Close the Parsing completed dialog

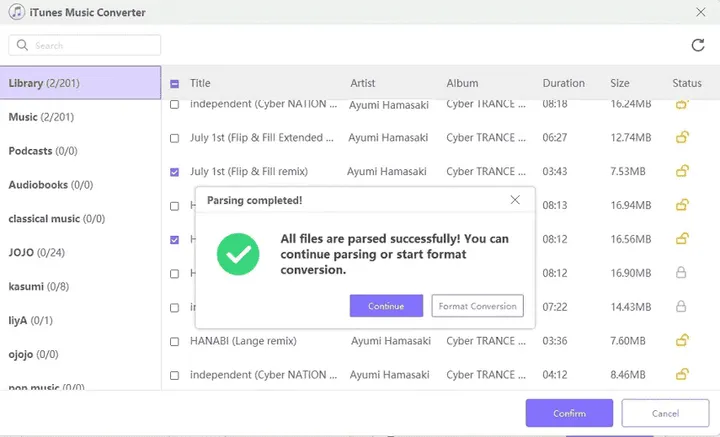pos(515,200)
